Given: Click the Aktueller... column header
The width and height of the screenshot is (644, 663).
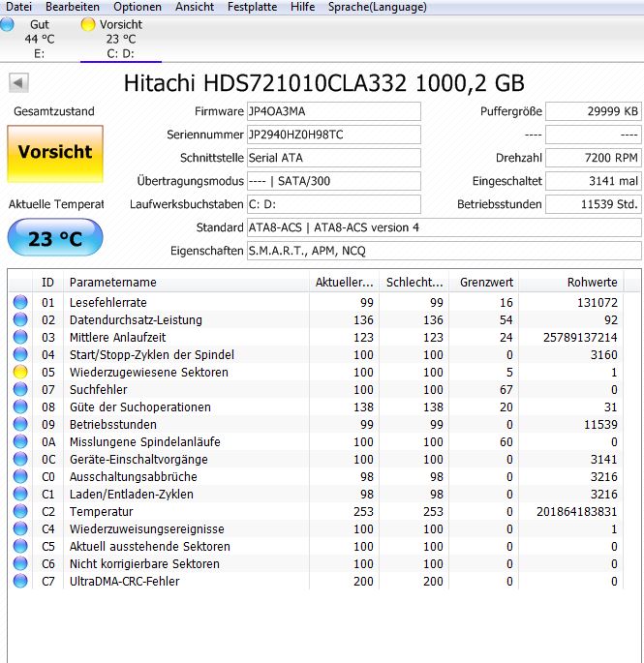Looking at the screenshot, I should coord(344,282).
